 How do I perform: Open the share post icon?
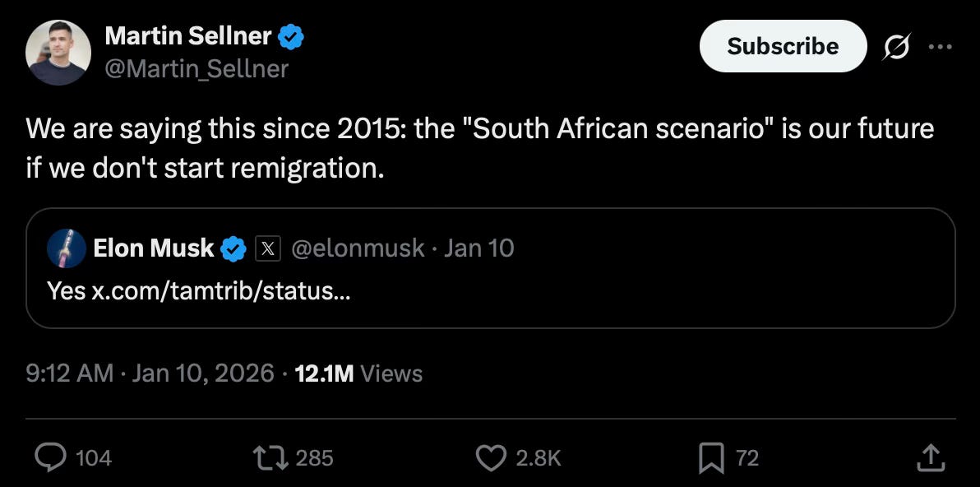pyautogui.click(x=929, y=458)
